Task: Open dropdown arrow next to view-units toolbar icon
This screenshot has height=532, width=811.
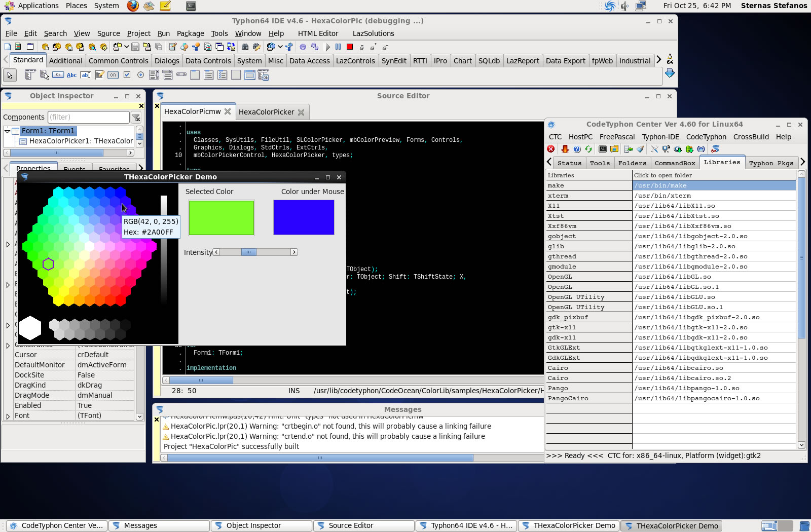Action: (280, 47)
